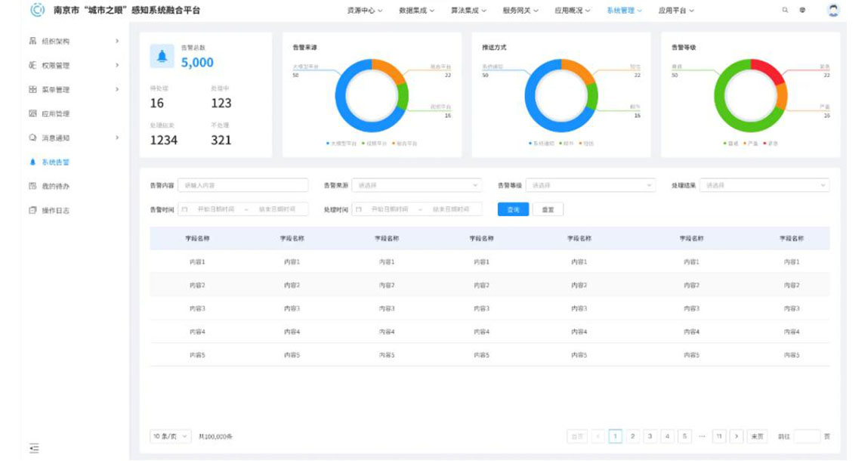Open 应用管理 in the sidebar
868x461 pixels.
click(x=54, y=114)
